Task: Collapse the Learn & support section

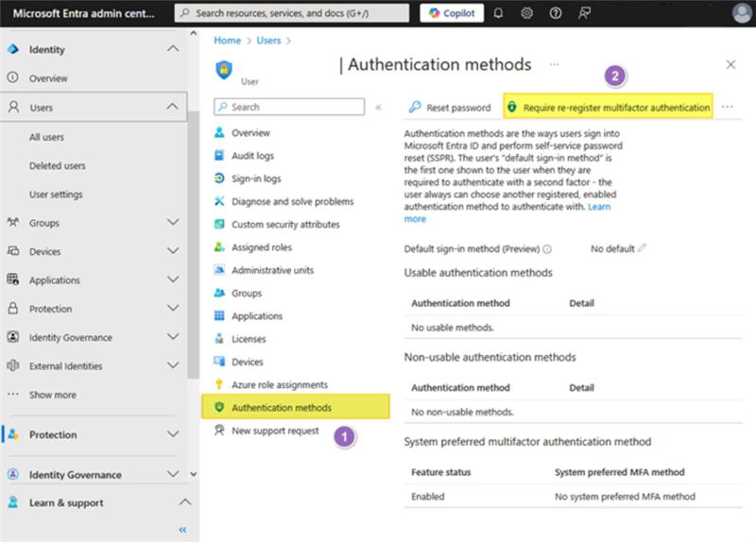Action: tap(185, 502)
